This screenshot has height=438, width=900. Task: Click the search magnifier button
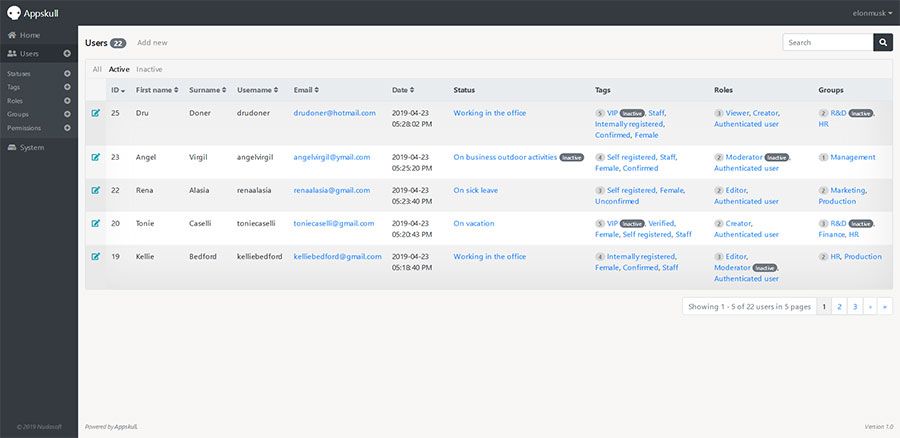883,42
